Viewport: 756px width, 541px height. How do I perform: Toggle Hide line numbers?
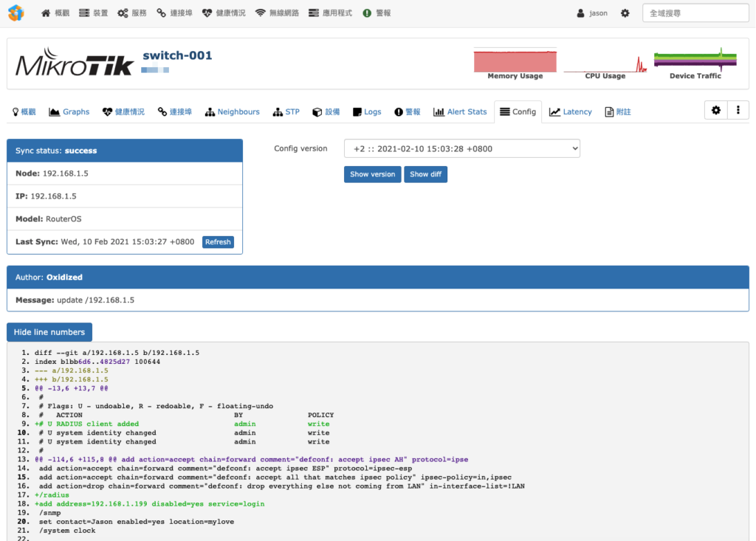(x=49, y=332)
